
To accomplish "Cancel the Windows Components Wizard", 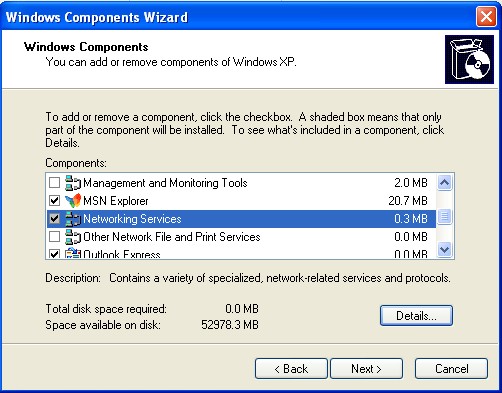I will pyautogui.click(x=451, y=369).
